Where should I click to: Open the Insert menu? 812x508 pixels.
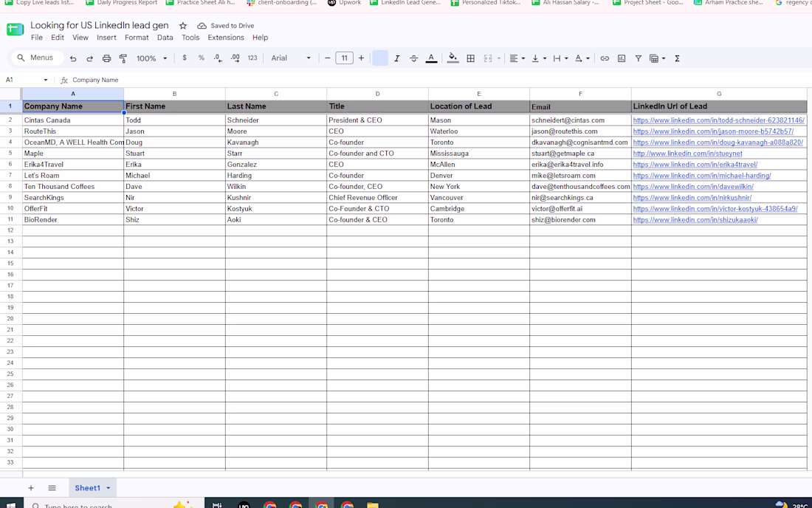coord(106,37)
